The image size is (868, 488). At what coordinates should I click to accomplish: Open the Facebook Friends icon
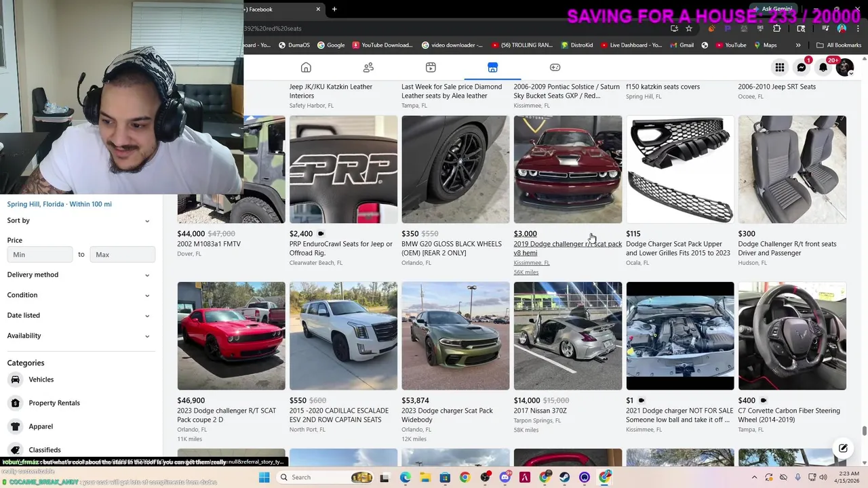(x=368, y=67)
